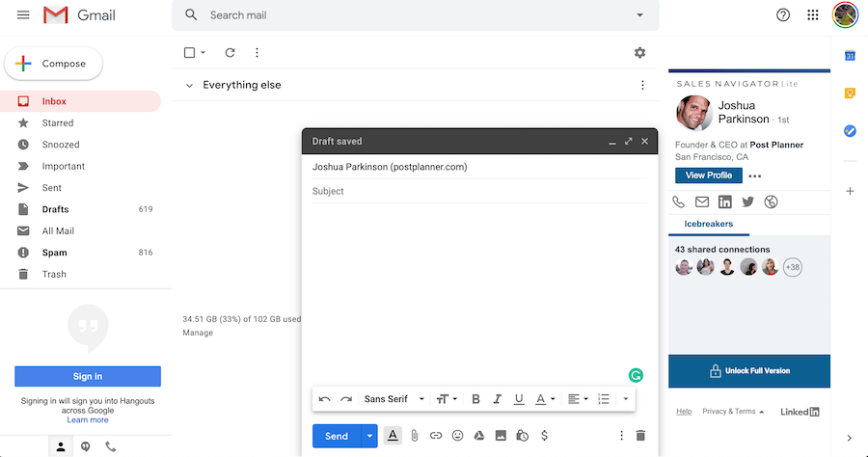Viewport: 868px width, 457px height.
Task: Open the Drafts folder
Action: (80, 209)
